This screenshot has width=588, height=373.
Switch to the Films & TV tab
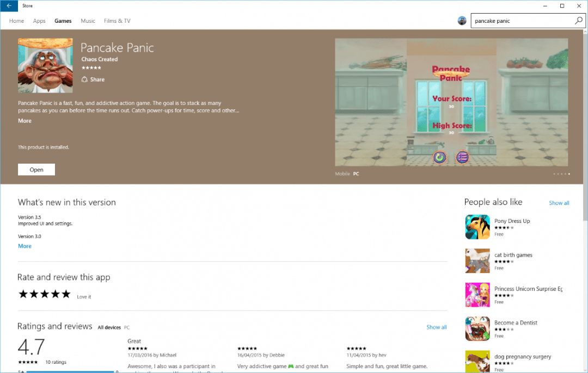[117, 21]
